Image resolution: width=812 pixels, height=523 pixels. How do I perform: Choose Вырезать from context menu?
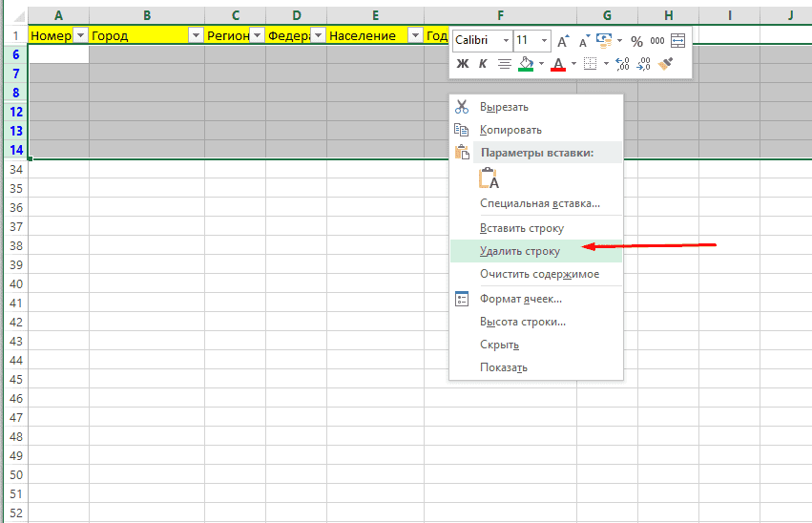536,107
